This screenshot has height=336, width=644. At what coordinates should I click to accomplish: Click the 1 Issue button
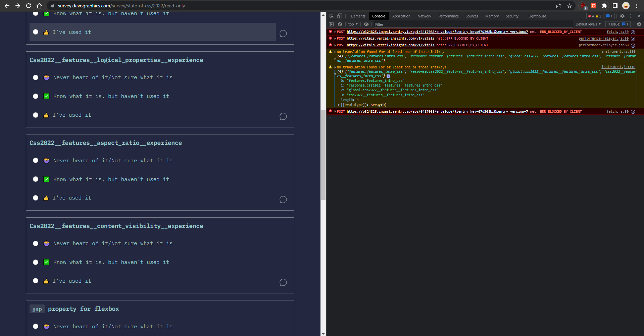(618, 24)
